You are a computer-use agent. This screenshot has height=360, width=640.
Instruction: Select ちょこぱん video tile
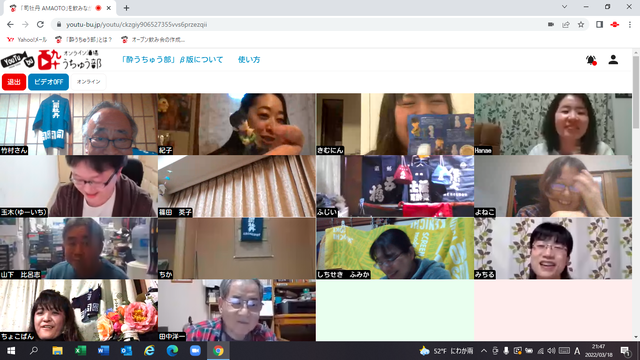79,310
